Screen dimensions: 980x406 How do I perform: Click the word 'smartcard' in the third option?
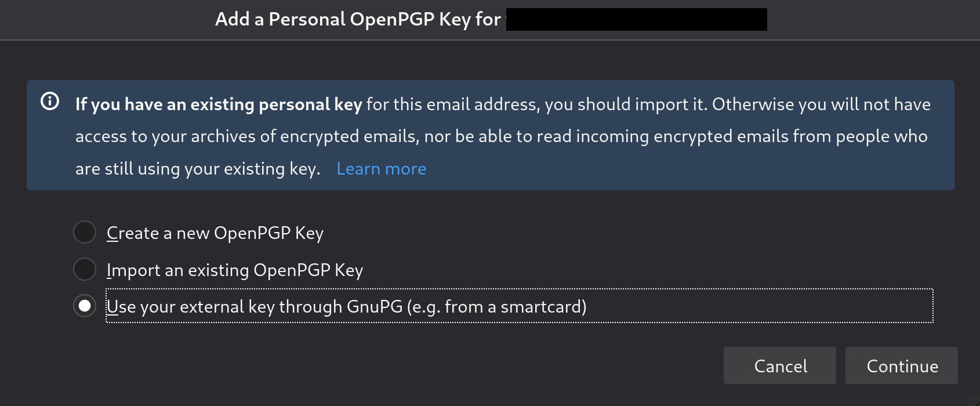point(541,306)
